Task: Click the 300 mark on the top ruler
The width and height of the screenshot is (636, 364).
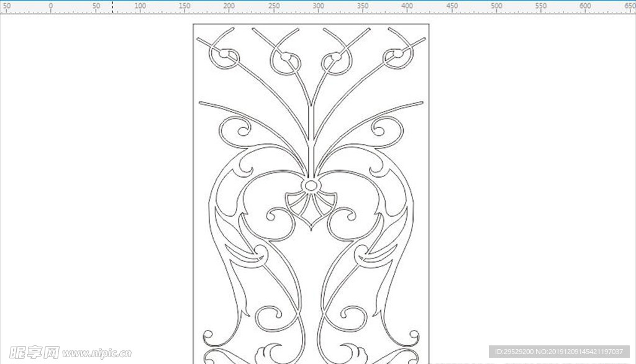Action: pos(318,7)
